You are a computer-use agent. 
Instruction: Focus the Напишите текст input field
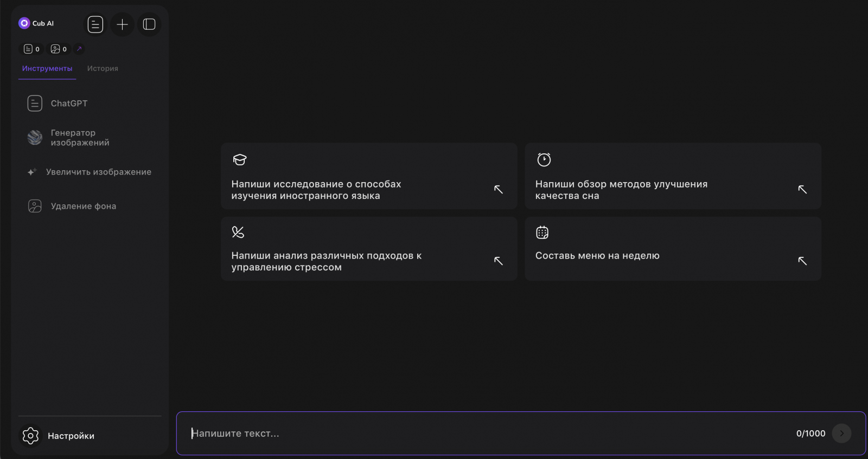pyautogui.click(x=488, y=434)
